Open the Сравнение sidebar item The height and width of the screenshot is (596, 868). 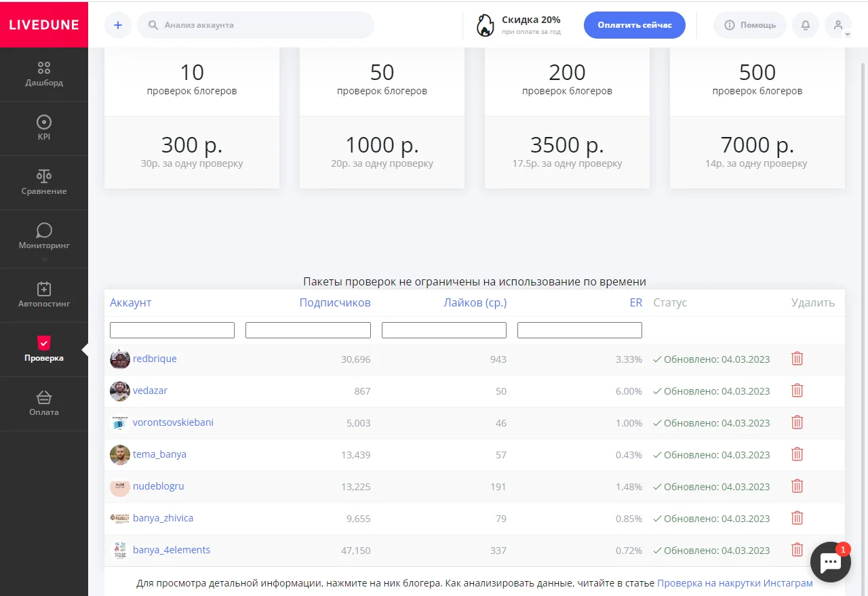(44, 182)
